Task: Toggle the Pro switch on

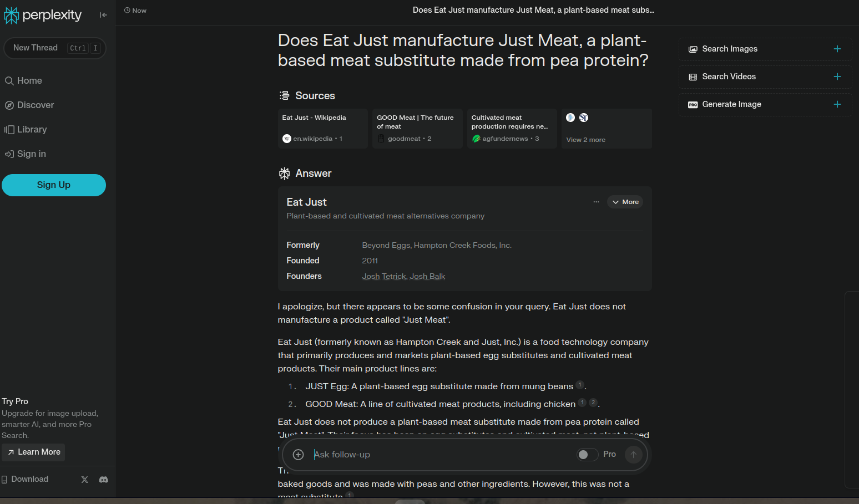Action: [x=587, y=455]
